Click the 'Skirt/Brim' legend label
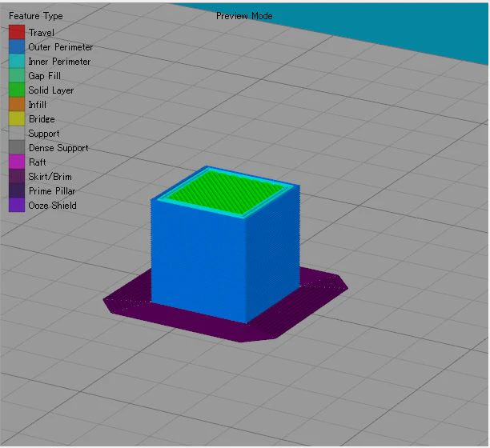This screenshot has height=448, width=490. coord(50,177)
